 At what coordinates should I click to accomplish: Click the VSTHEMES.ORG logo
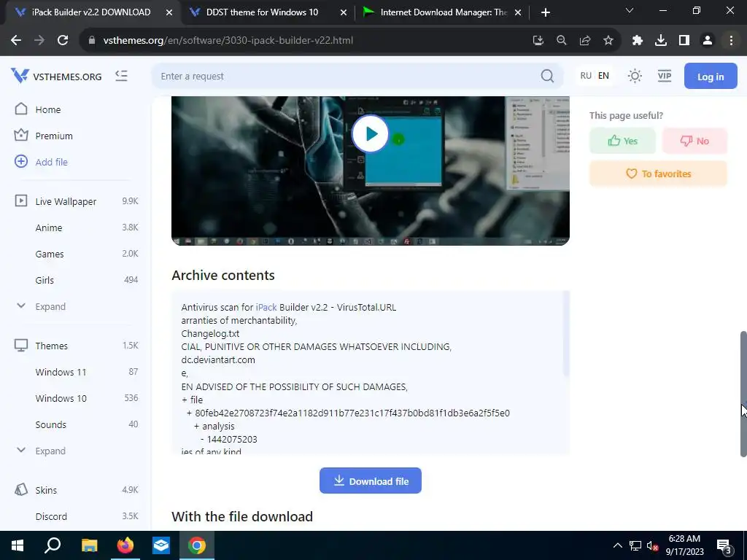pos(56,76)
